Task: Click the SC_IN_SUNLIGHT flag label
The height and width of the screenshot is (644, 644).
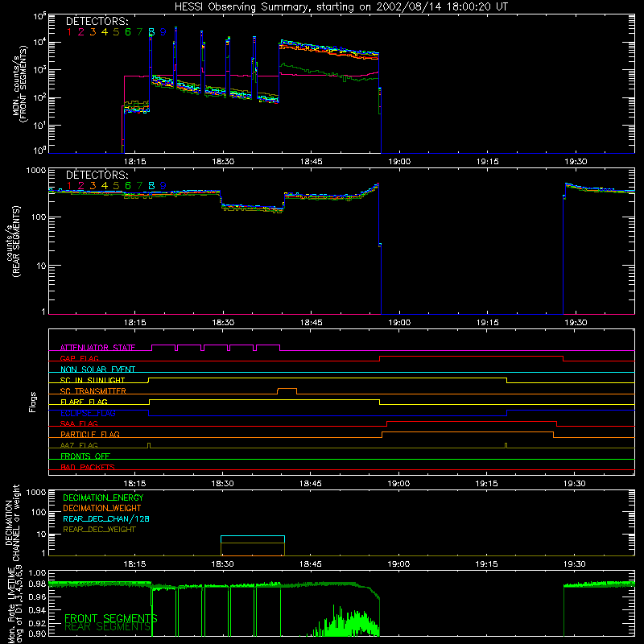Action: [93, 380]
